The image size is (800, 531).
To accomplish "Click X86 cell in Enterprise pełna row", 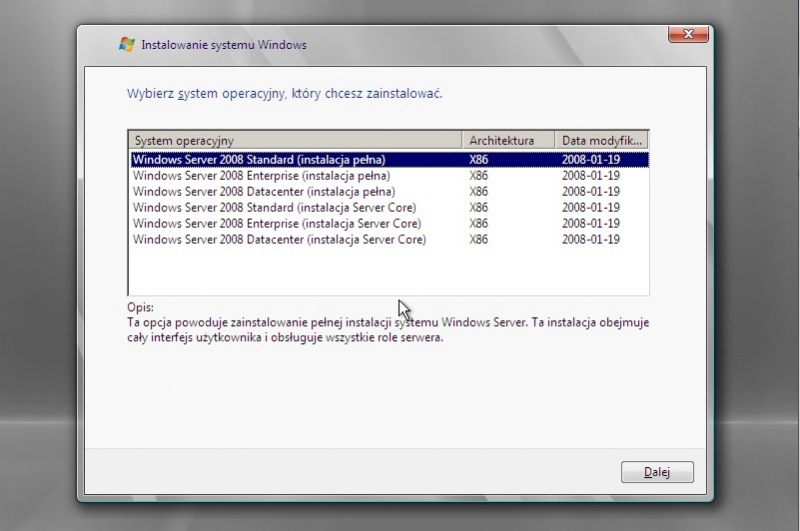I will (479, 175).
